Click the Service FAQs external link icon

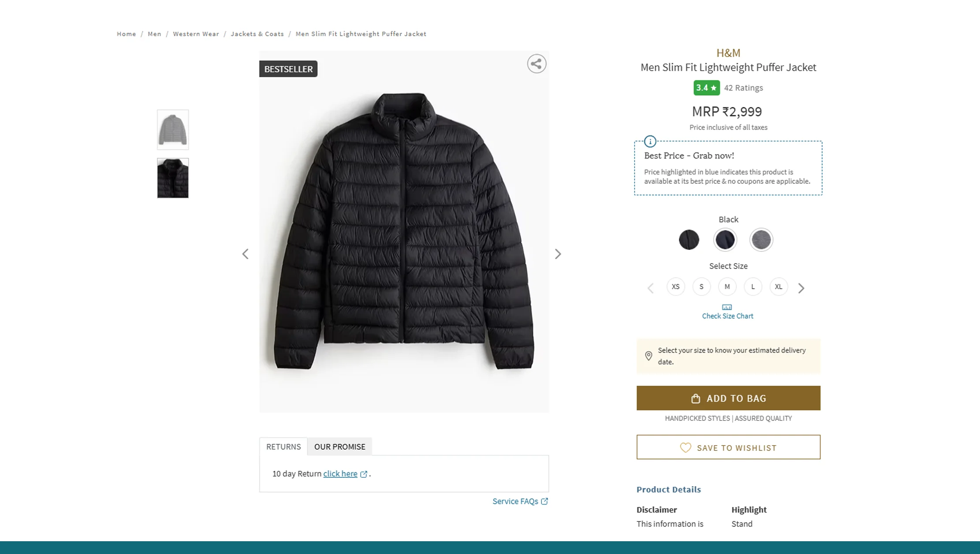[x=545, y=501]
